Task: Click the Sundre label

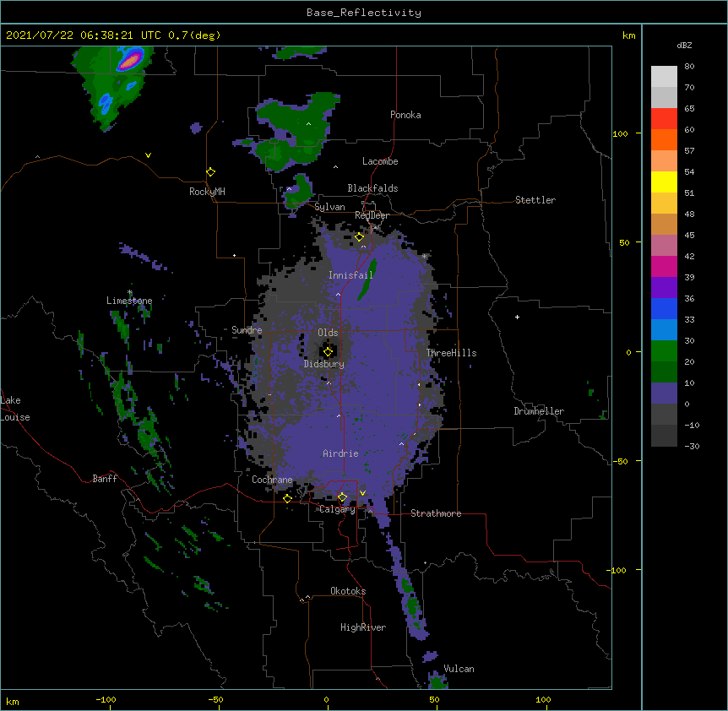Action: coord(247,330)
